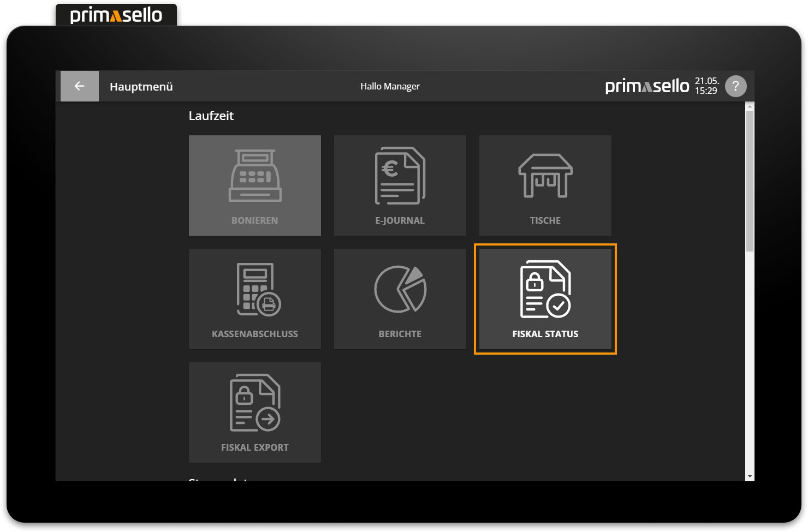
Task: Select the highlighted FISKAL STATUS tile
Action: 545,299
